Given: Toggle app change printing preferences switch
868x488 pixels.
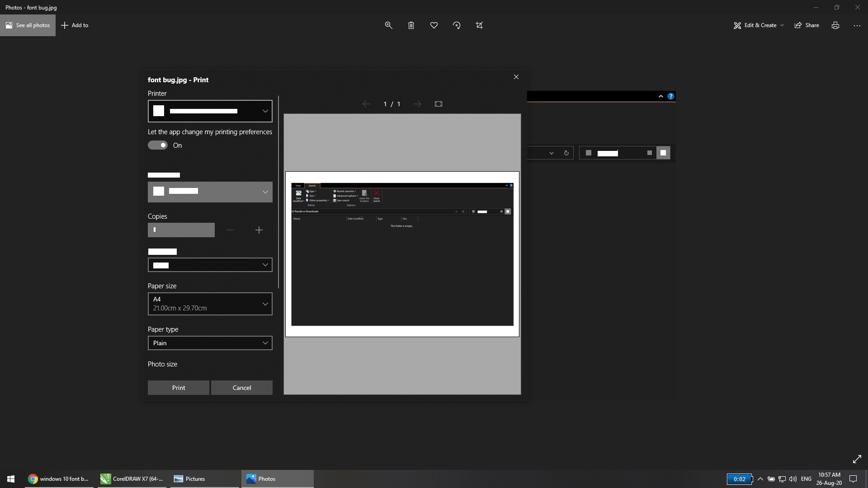Looking at the screenshot, I should pyautogui.click(x=158, y=145).
